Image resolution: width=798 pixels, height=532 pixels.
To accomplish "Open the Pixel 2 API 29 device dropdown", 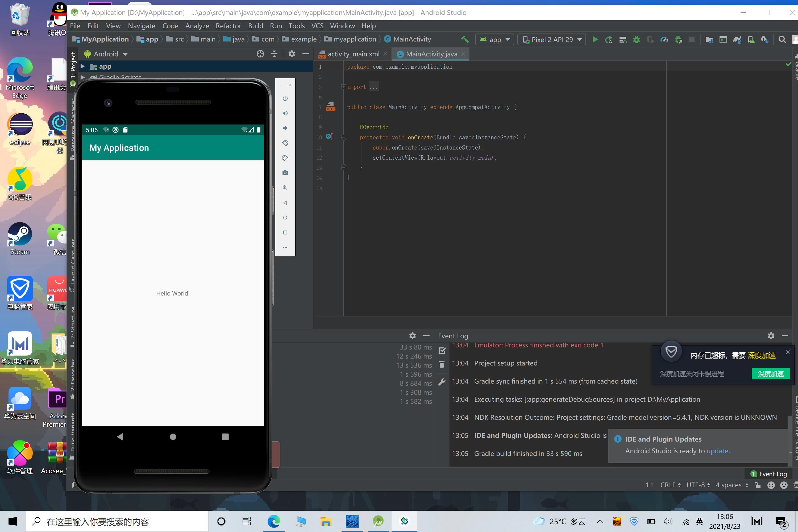I will tap(552, 39).
